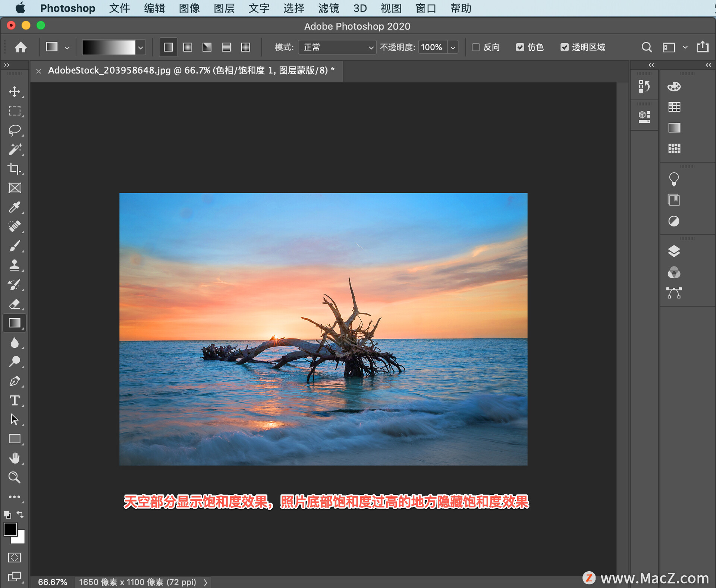716x588 pixels.
Task: Open the status bar info arrow
Action: pos(205,582)
